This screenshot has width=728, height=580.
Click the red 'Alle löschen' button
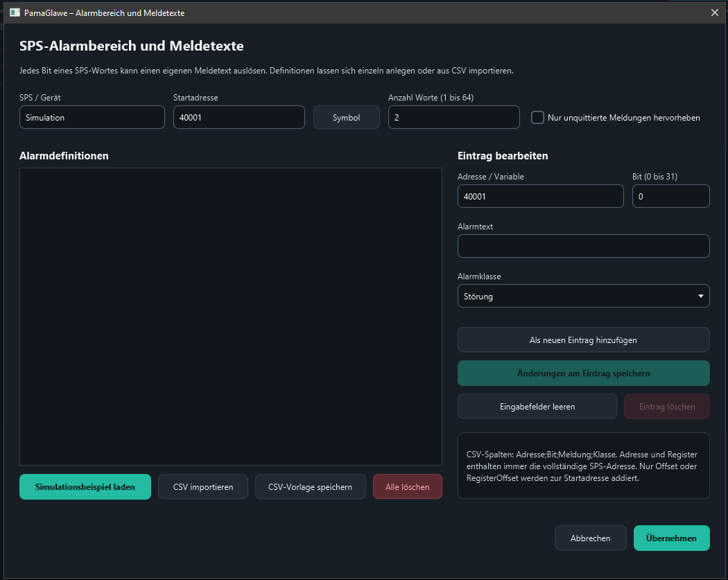coord(407,486)
